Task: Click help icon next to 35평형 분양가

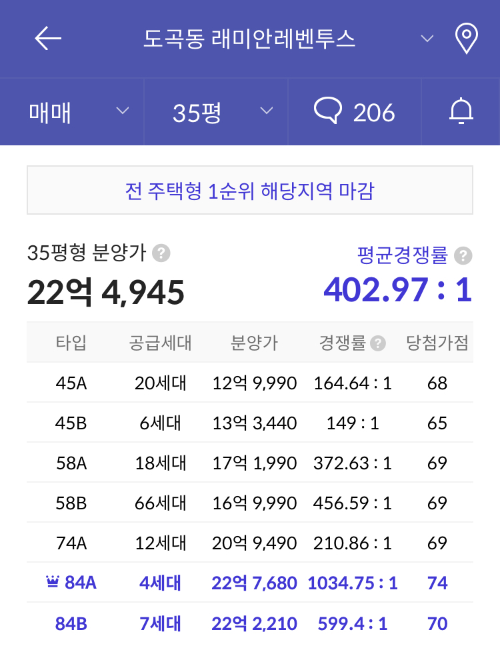Action: [161, 253]
